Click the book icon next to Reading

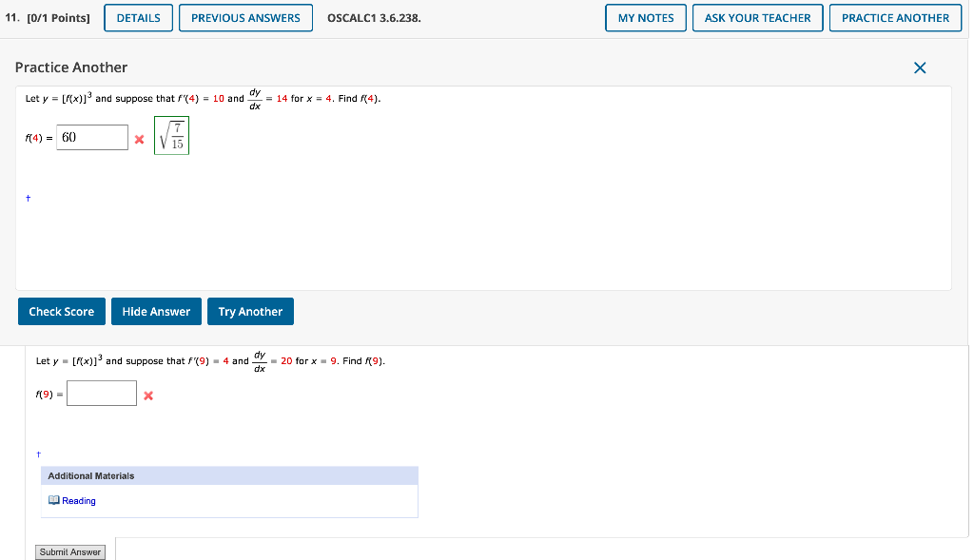(x=54, y=500)
